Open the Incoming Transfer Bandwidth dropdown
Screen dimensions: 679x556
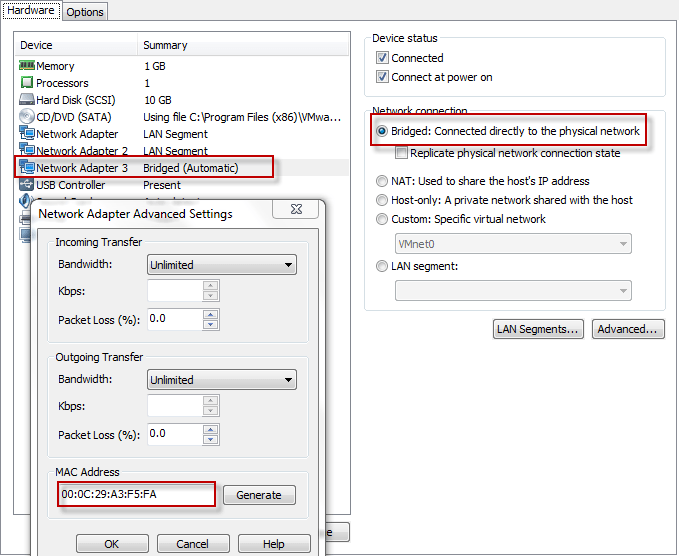click(x=222, y=265)
